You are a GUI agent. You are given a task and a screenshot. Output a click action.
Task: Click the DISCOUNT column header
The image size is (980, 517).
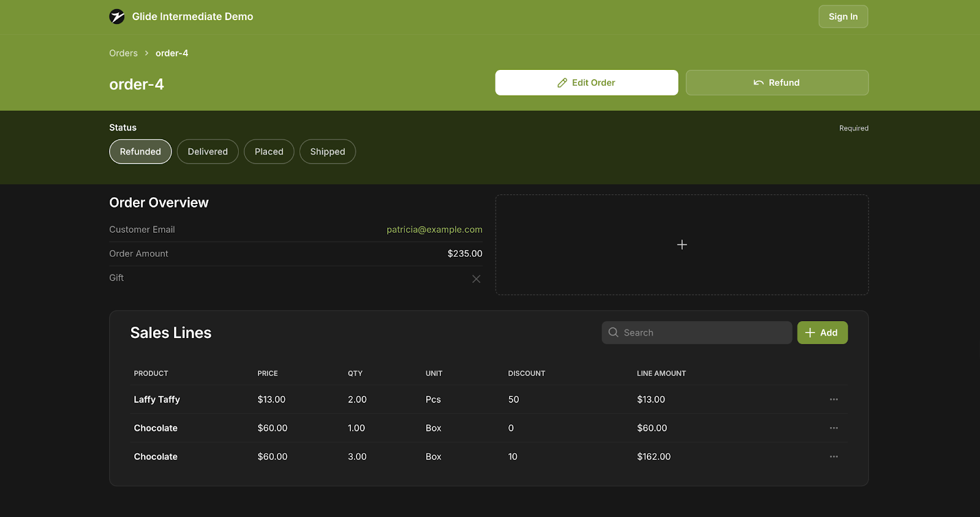[527, 374]
